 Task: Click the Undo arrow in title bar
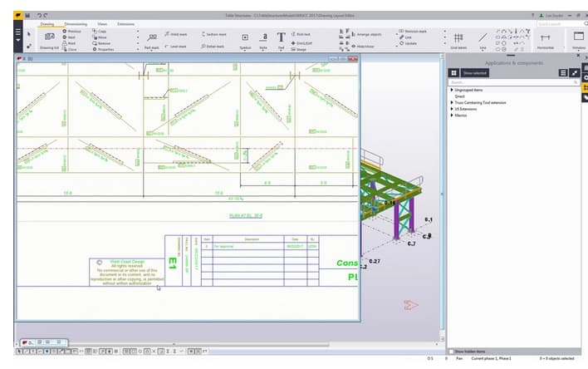[x=39, y=15]
